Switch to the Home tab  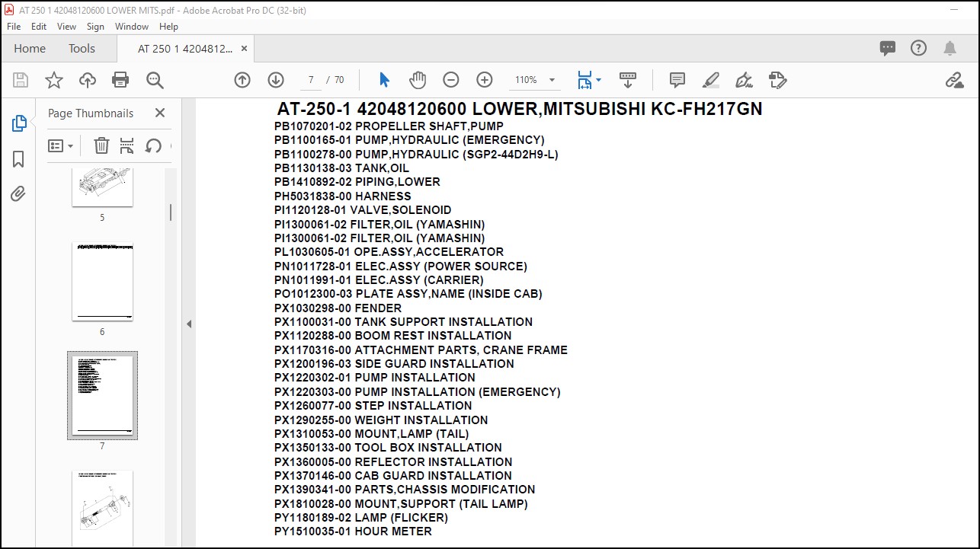tap(30, 48)
